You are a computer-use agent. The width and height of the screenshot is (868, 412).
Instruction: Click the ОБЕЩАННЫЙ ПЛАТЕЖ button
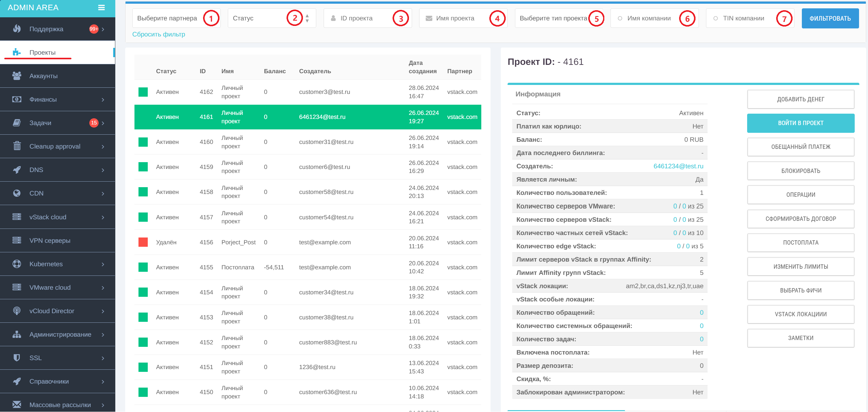pos(800,147)
